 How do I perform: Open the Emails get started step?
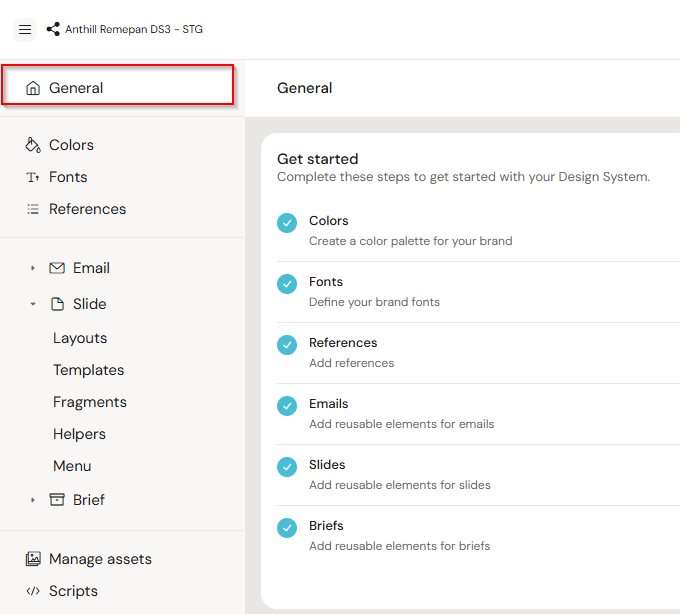click(328, 404)
